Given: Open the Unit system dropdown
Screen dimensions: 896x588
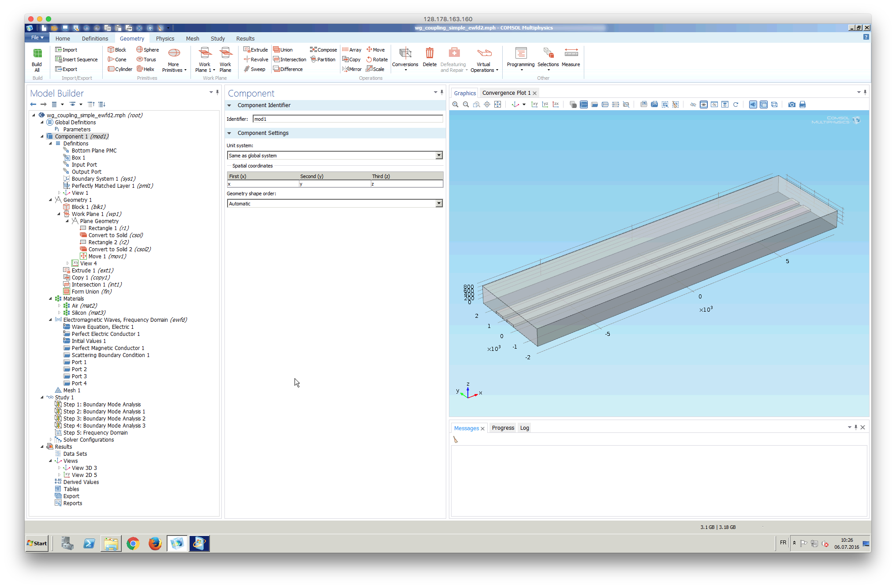Looking at the screenshot, I should pos(439,155).
